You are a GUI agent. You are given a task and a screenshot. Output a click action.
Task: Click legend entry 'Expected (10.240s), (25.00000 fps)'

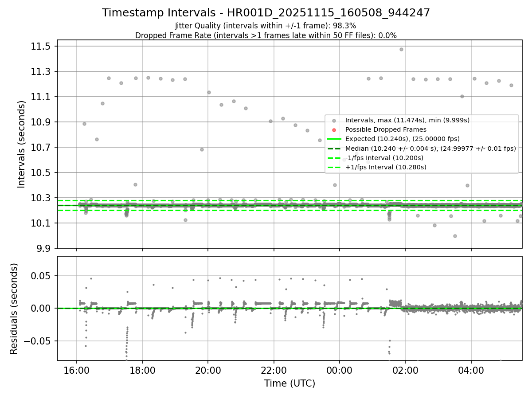click(x=403, y=139)
